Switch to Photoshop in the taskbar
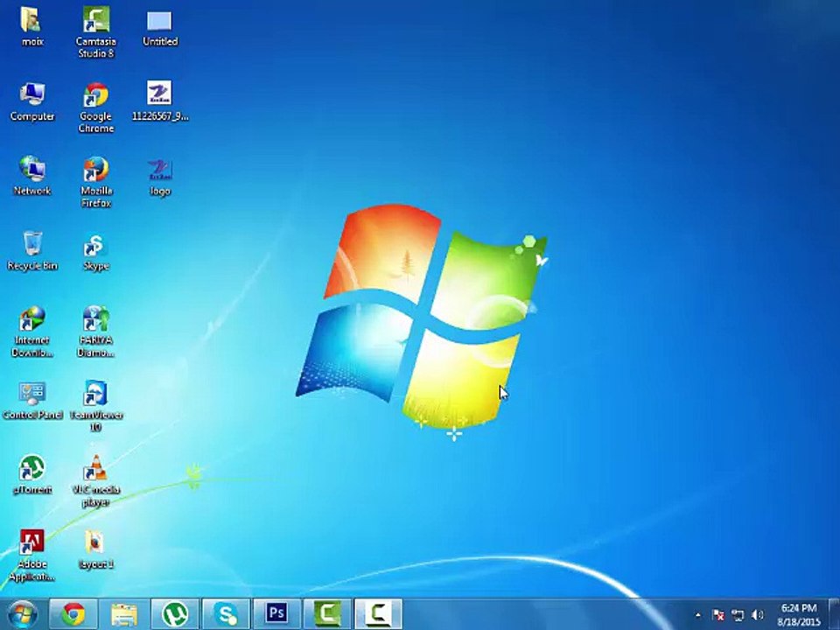This screenshot has width=840, height=630. 276,614
